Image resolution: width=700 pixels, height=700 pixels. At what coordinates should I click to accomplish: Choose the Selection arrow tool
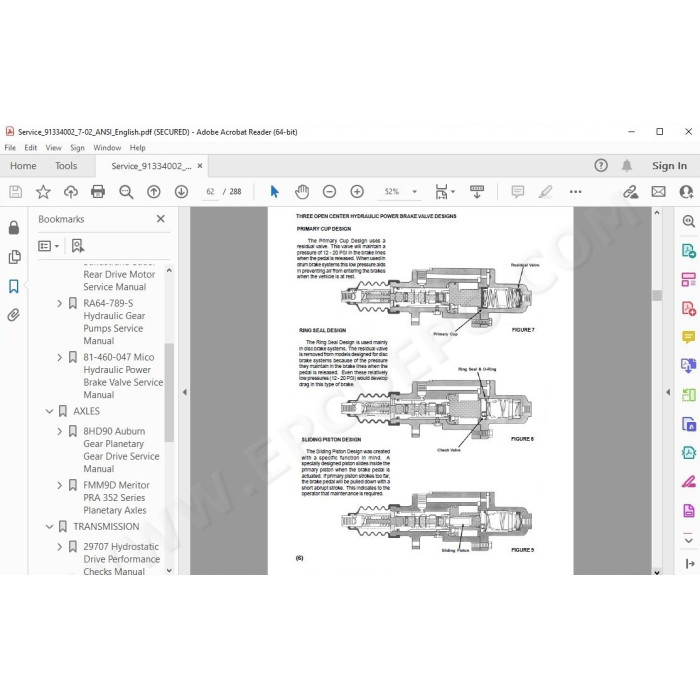274,192
